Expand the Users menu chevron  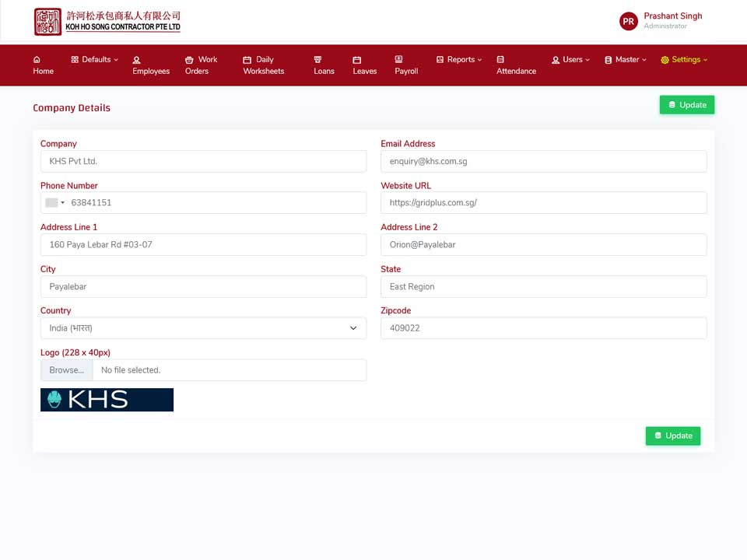point(587,60)
